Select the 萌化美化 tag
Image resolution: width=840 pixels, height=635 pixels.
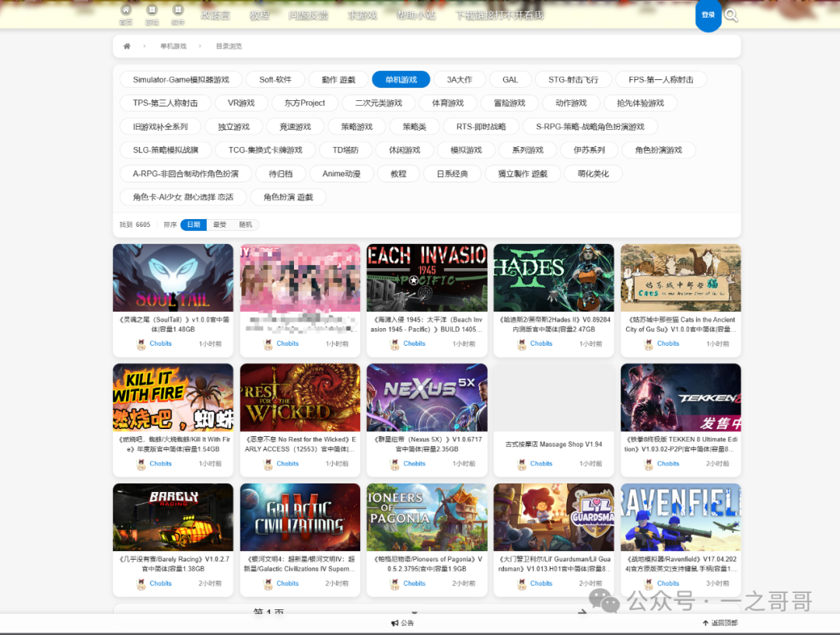(593, 174)
